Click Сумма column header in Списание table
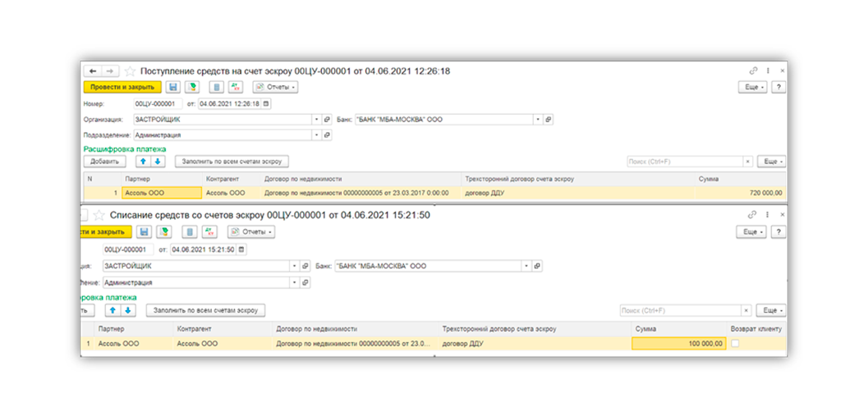Image resolution: width=868 pixels, height=416 pixels. click(679, 328)
